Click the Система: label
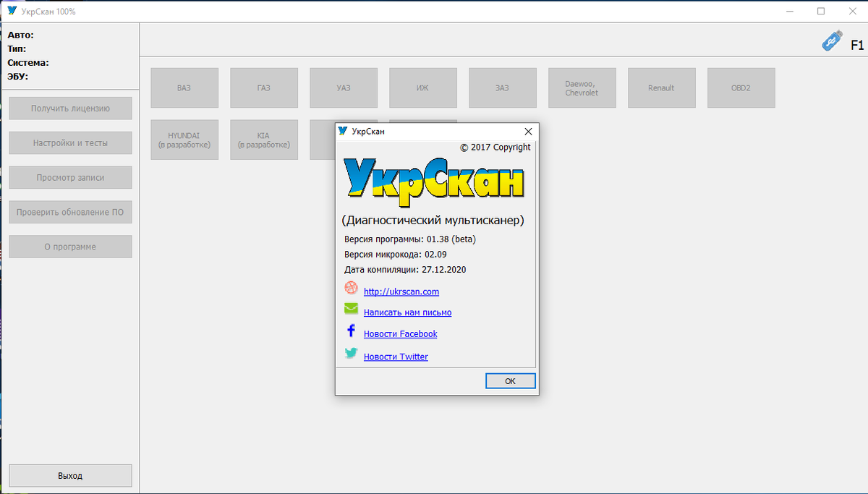The height and width of the screenshot is (494, 868). pos(28,62)
